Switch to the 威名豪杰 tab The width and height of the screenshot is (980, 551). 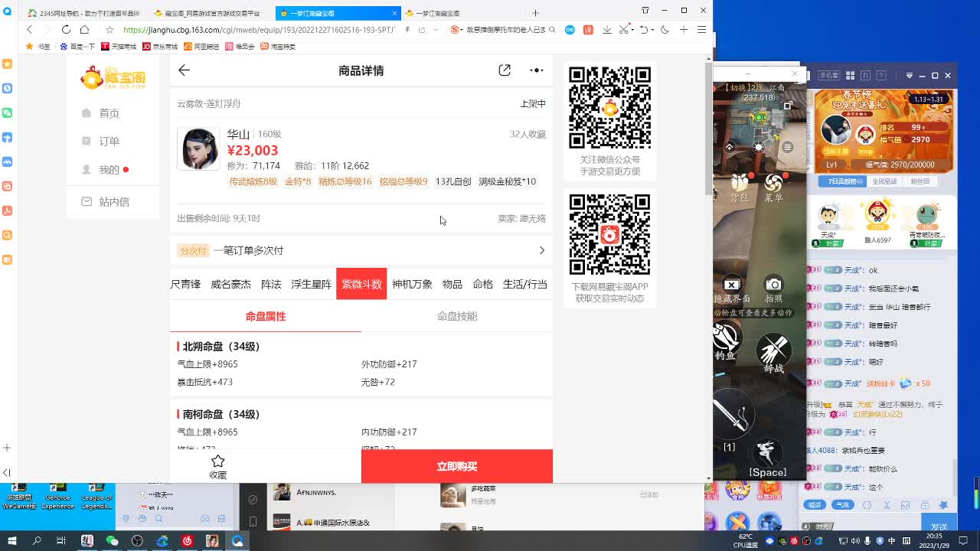[230, 284]
